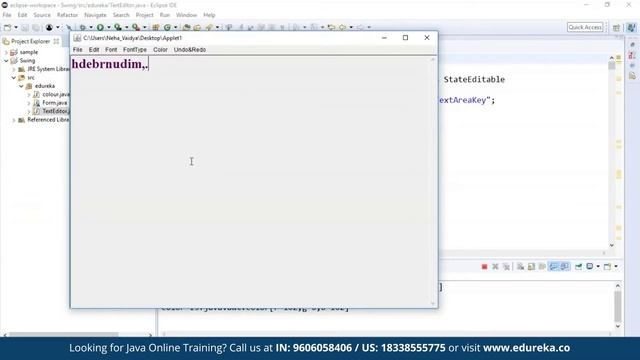Image resolution: width=640 pixels, height=360 pixels.
Task: Click the Clear Console icon
Action: point(520,267)
